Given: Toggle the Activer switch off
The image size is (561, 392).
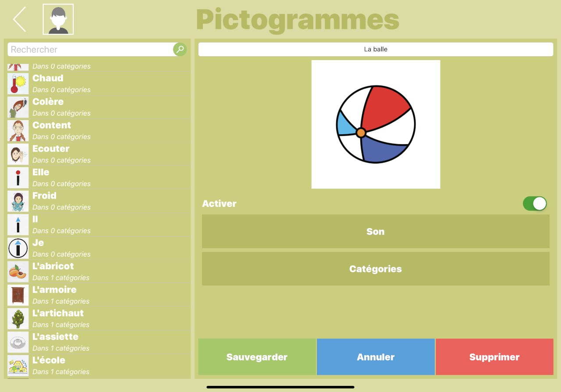Looking at the screenshot, I should click(535, 203).
